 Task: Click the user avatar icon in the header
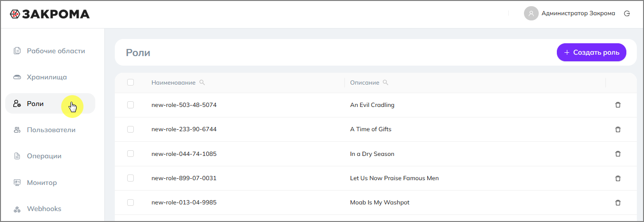click(531, 13)
